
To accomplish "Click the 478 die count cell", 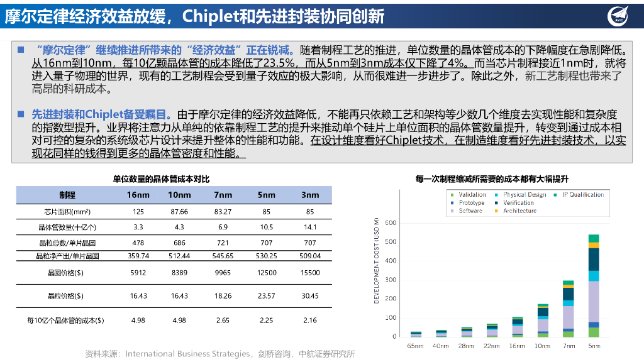I will point(138,243).
